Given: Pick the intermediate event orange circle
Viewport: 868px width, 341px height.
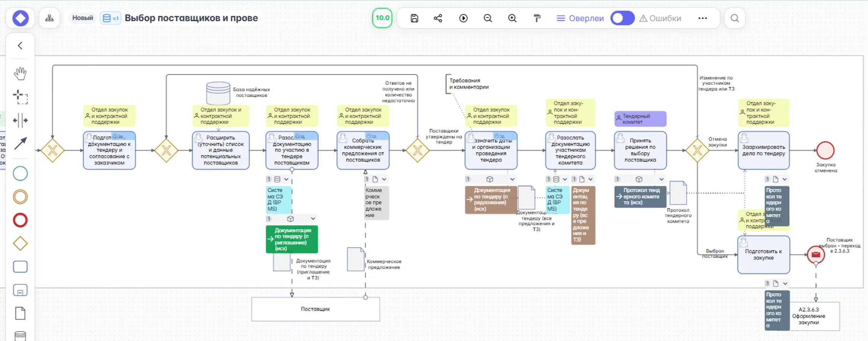Looking at the screenshot, I should [20, 197].
